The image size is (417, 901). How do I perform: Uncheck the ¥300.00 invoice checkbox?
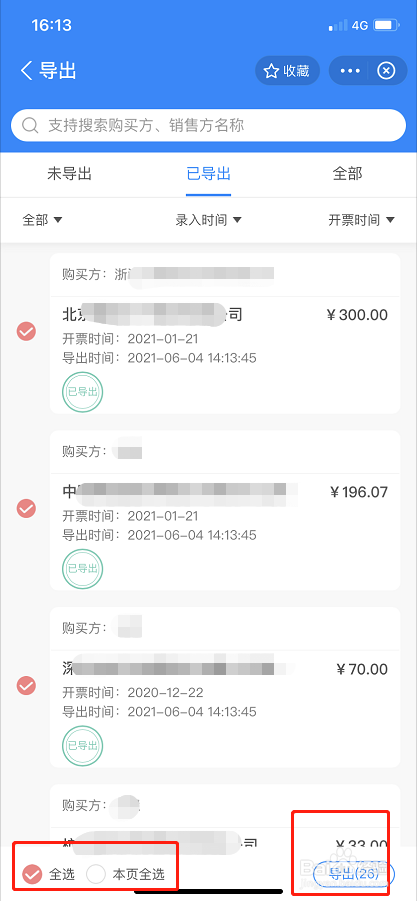coord(26,332)
